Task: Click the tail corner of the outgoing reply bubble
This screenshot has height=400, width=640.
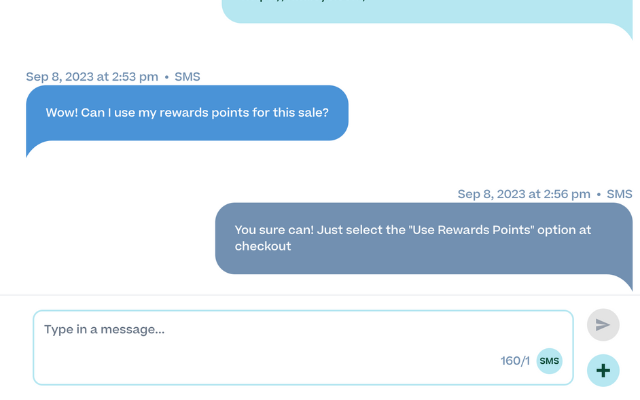Action: pos(627,284)
